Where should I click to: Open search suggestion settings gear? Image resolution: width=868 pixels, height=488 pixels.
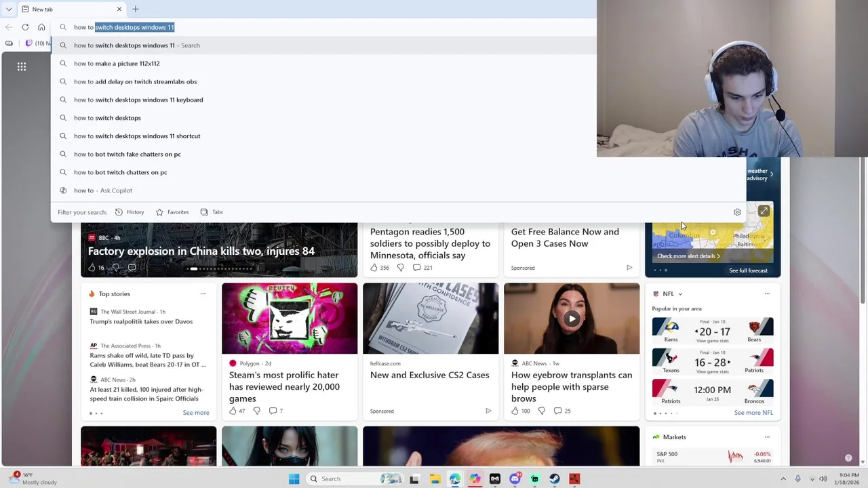click(x=737, y=212)
